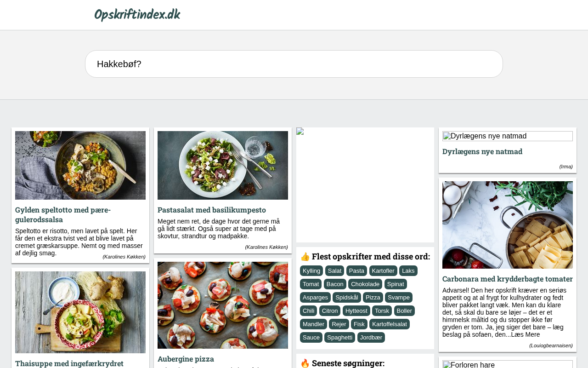Open the Gylden speltotto recipe image

coord(80,165)
